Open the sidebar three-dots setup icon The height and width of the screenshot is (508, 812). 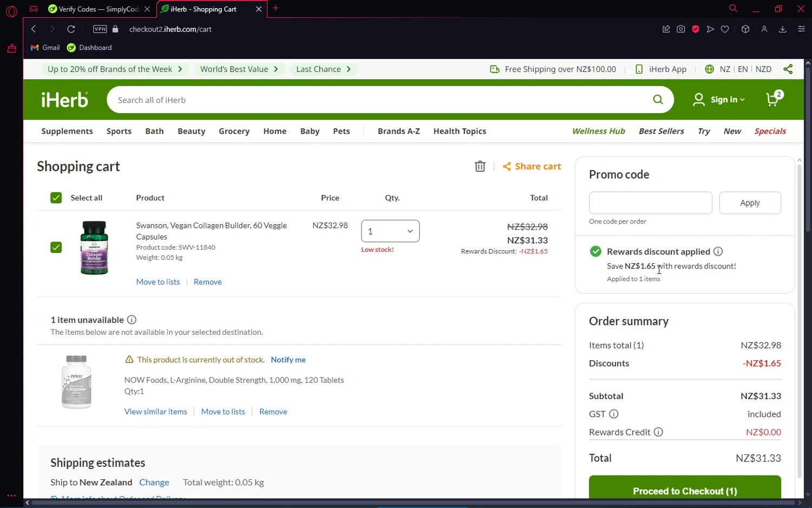click(x=11, y=495)
